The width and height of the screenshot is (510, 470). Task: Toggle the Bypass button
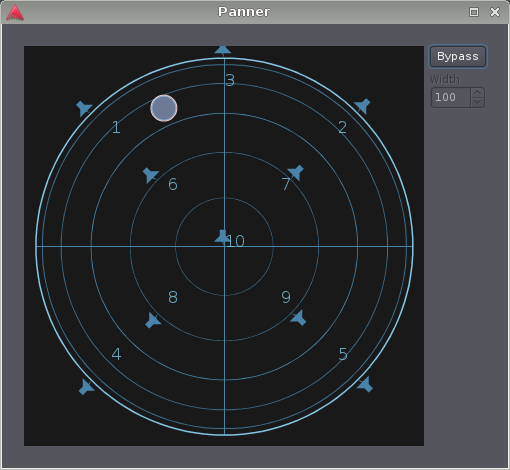pyautogui.click(x=458, y=56)
